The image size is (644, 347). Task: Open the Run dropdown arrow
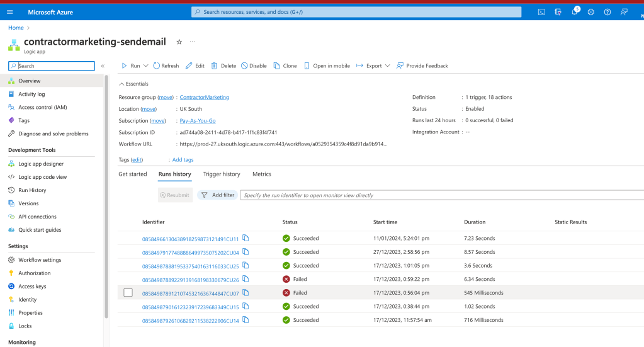146,65
